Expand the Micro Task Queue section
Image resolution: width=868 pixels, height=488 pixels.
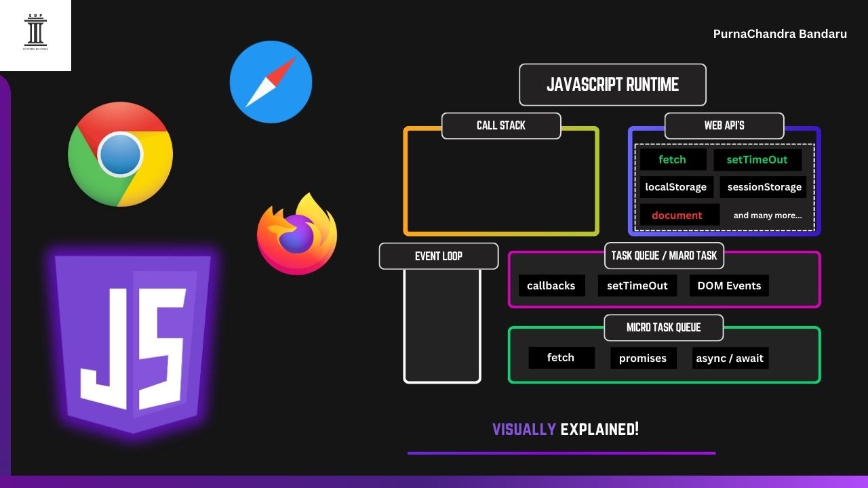tap(663, 327)
